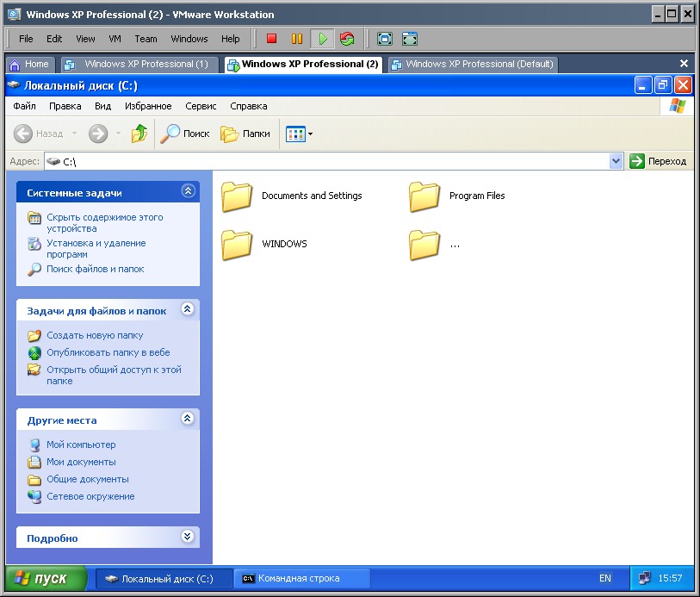
Task: Click the Поиск search toolbar button
Action: pyautogui.click(x=185, y=134)
